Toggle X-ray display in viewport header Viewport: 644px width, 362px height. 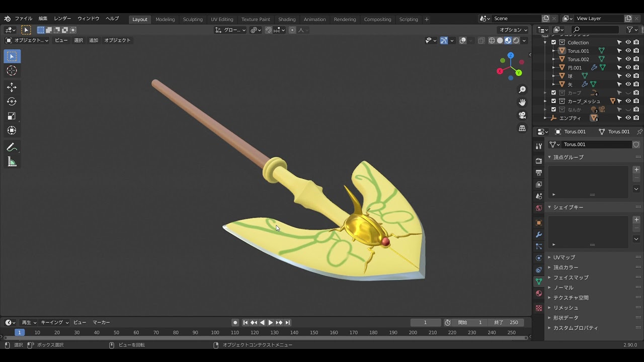pos(481,41)
